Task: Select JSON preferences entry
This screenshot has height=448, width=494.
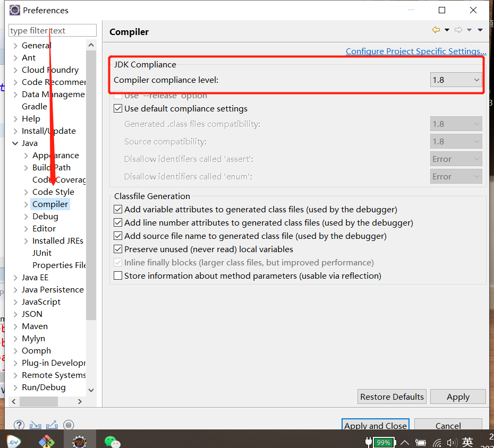Action: coord(32,314)
